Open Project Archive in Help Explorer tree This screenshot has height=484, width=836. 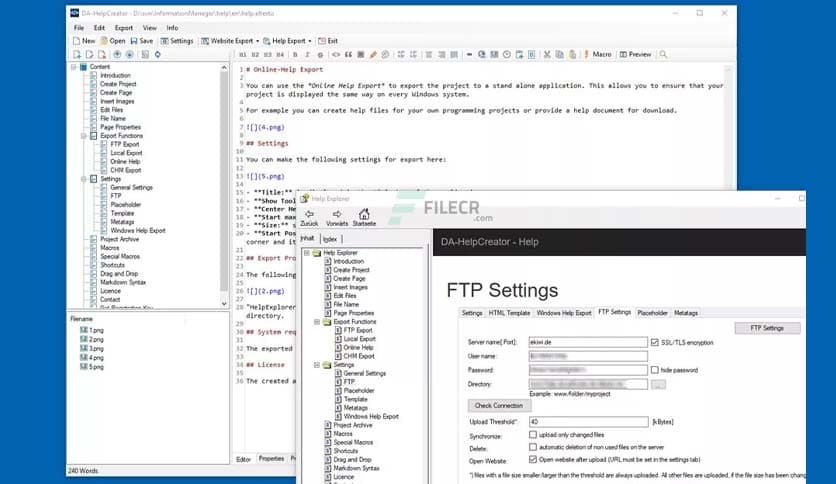pos(352,425)
